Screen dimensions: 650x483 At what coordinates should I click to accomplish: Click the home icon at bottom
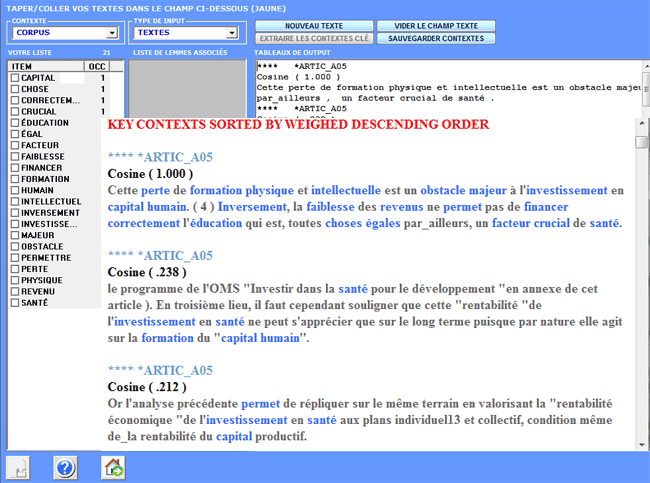click(113, 468)
